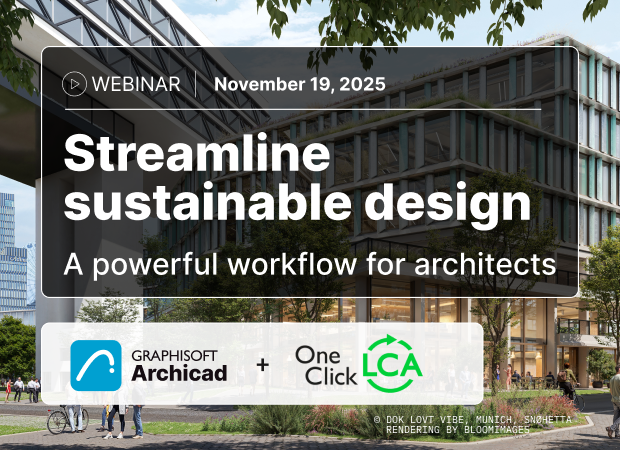Click the "One Click" wordmark text

(326, 366)
